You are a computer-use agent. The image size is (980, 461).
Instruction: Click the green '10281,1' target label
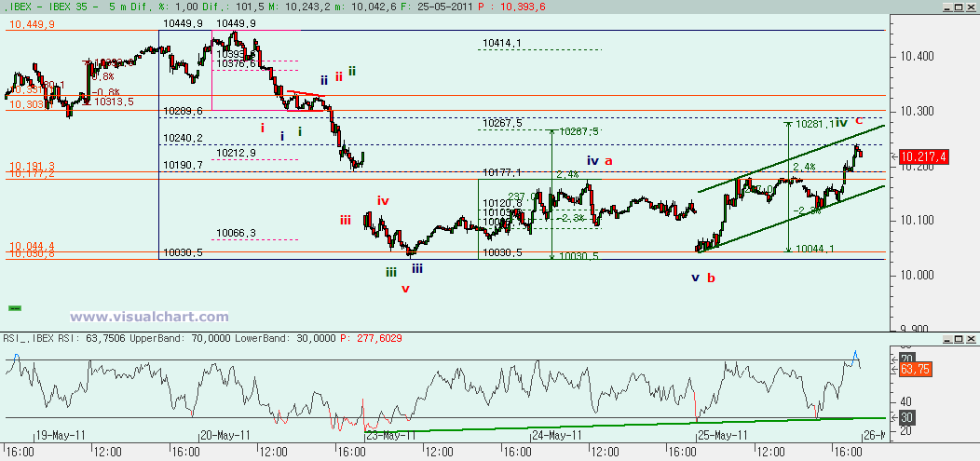(814, 124)
